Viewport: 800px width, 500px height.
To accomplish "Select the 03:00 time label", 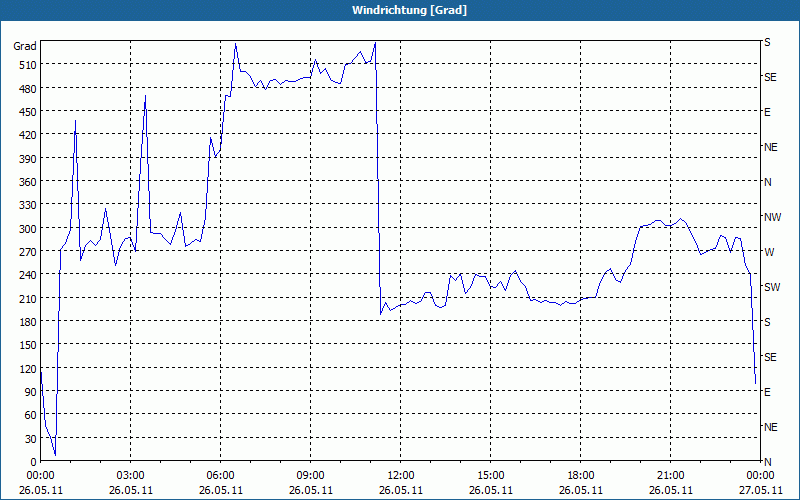I will pos(130,476).
